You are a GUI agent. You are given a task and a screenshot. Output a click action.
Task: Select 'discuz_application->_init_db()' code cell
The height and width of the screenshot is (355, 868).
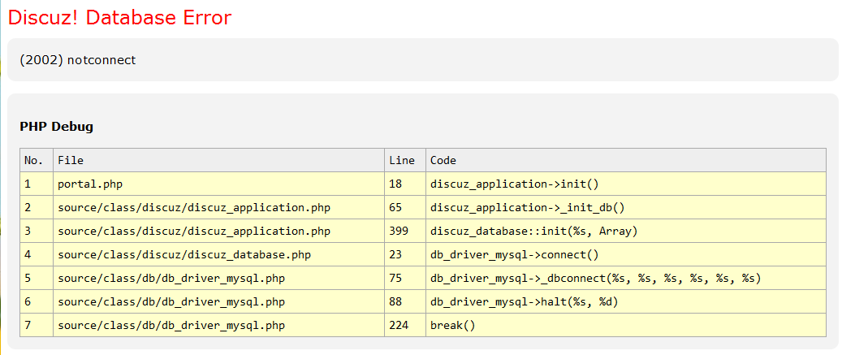point(626,207)
